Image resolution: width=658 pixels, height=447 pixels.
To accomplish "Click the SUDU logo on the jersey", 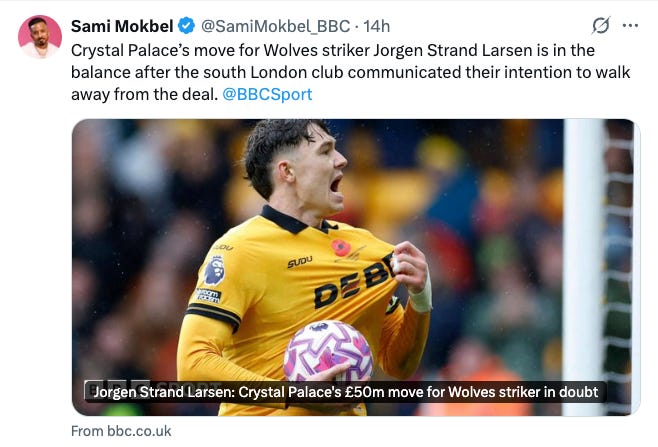I will [300, 262].
